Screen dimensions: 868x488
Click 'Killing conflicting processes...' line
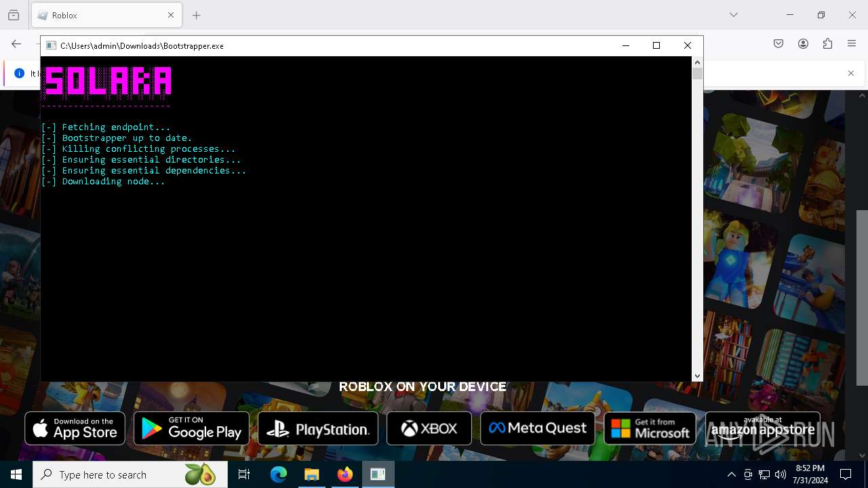tap(138, 149)
